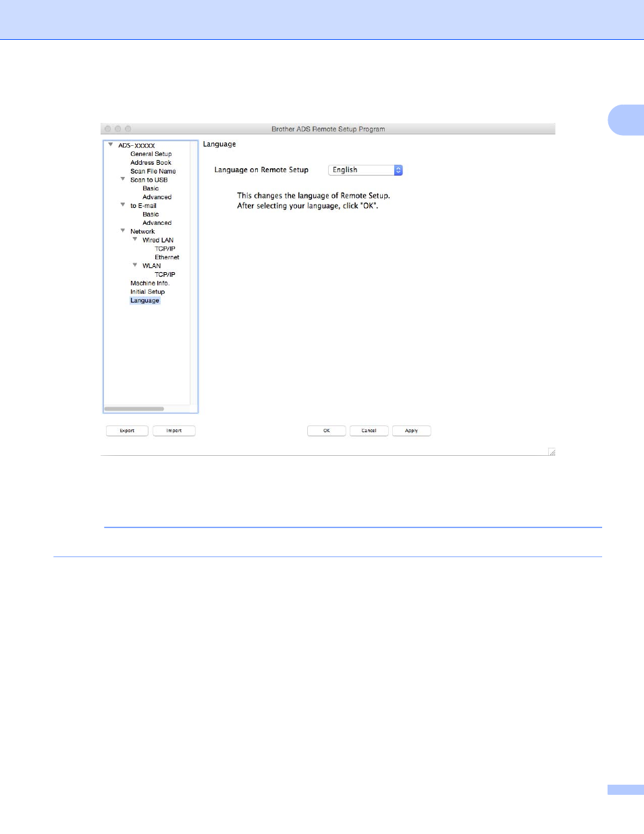Click the Apply button

click(412, 431)
